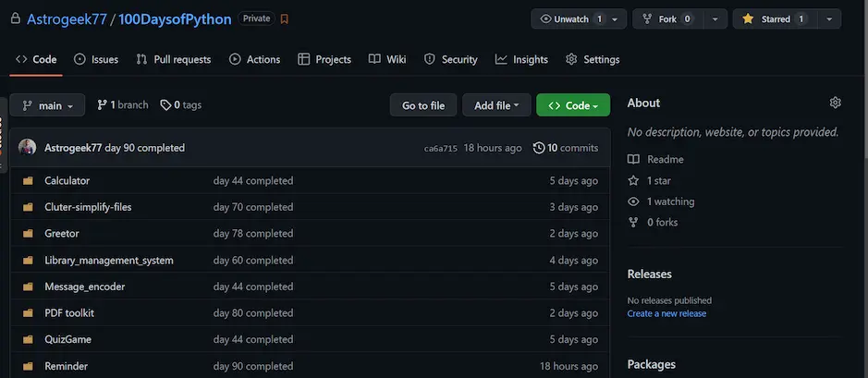Open the Security tab
This screenshot has height=378, width=868.
(x=450, y=59)
